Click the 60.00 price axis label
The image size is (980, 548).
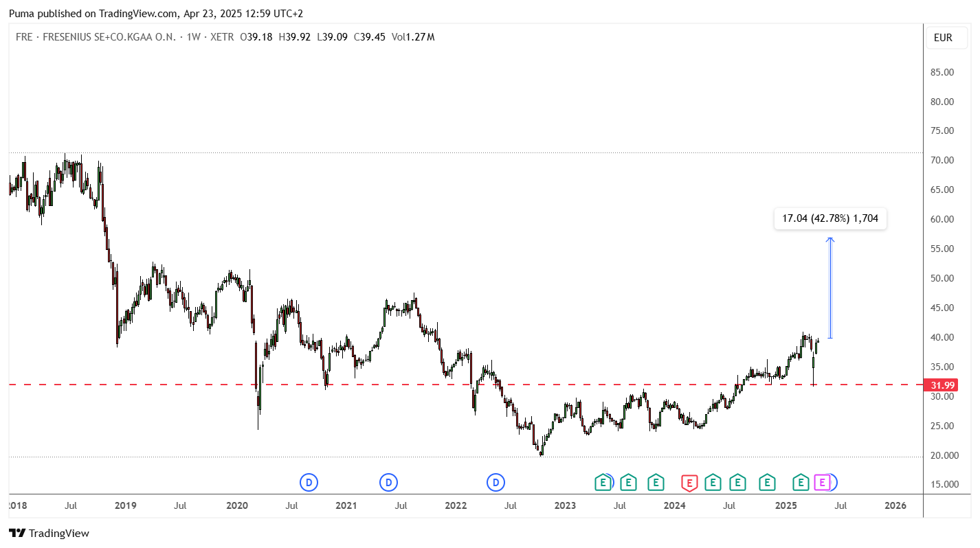coord(943,220)
